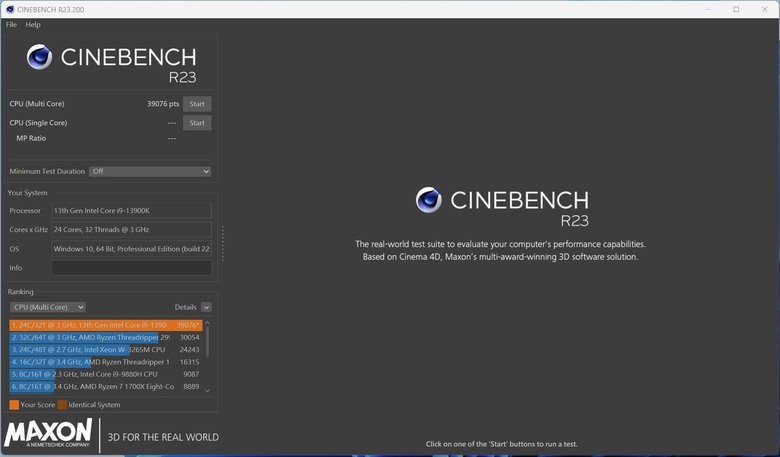Click the ranking list scroll up arrow

click(x=207, y=323)
